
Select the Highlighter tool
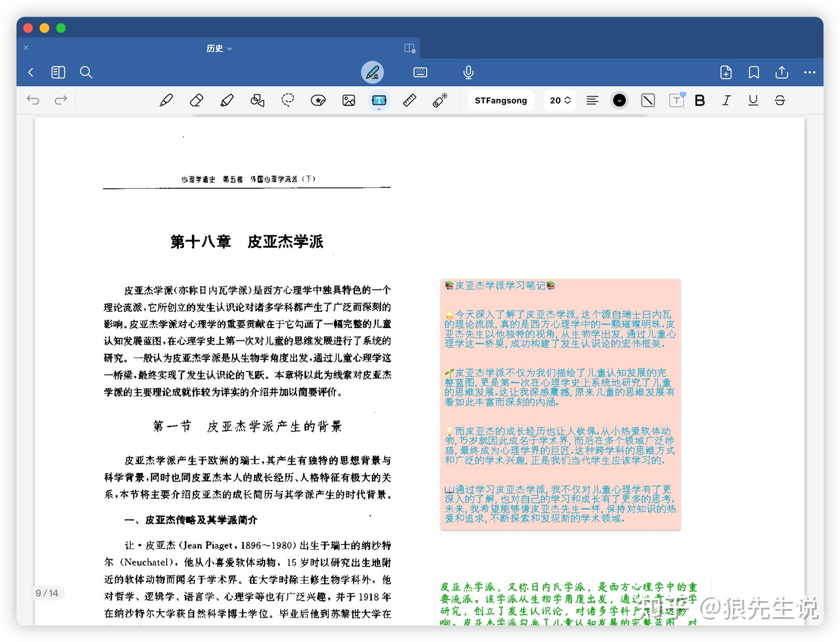[227, 100]
